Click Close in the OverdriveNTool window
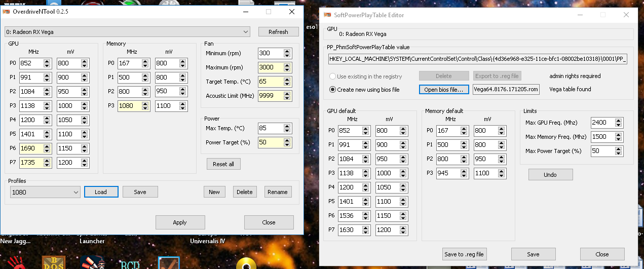The image size is (644, 269). click(x=269, y=222)
